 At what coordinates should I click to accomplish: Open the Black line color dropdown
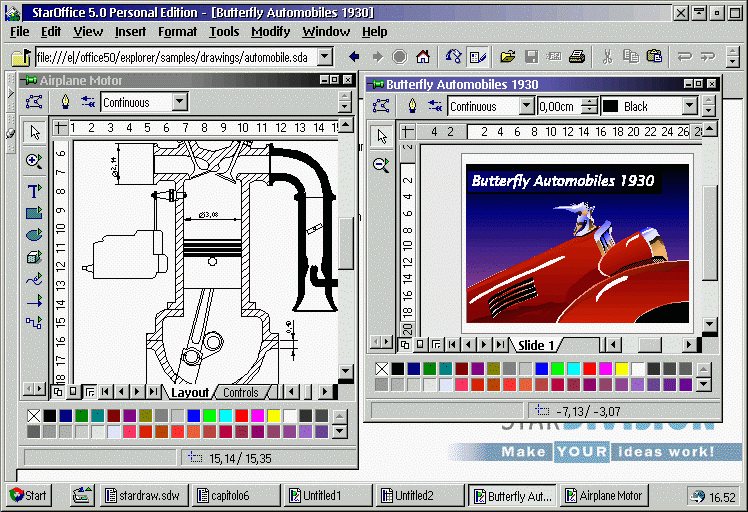[x=690, y=105]
